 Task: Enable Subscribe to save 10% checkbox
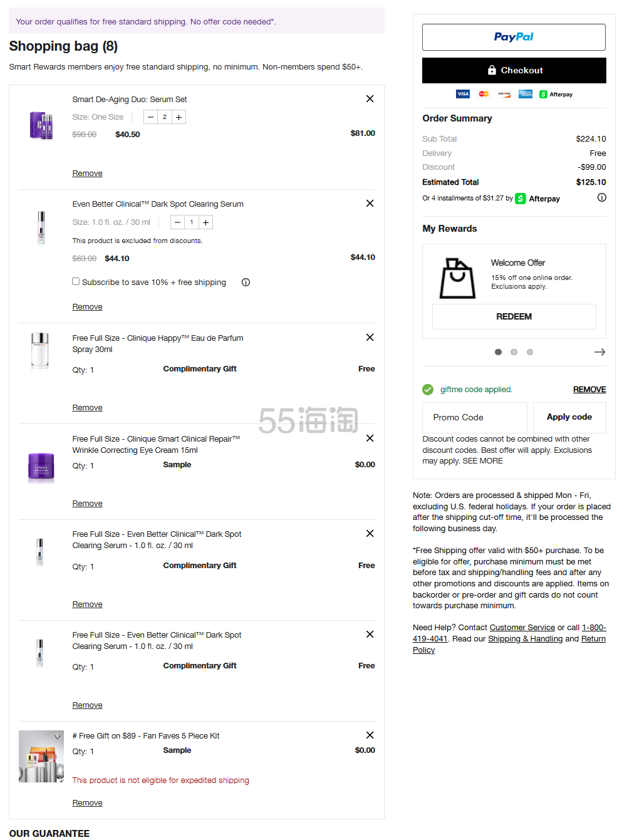[x=76, y=282]
